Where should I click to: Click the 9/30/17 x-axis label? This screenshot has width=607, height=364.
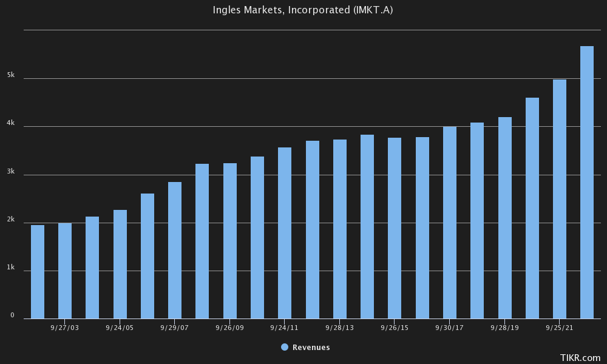pos(449,328)
